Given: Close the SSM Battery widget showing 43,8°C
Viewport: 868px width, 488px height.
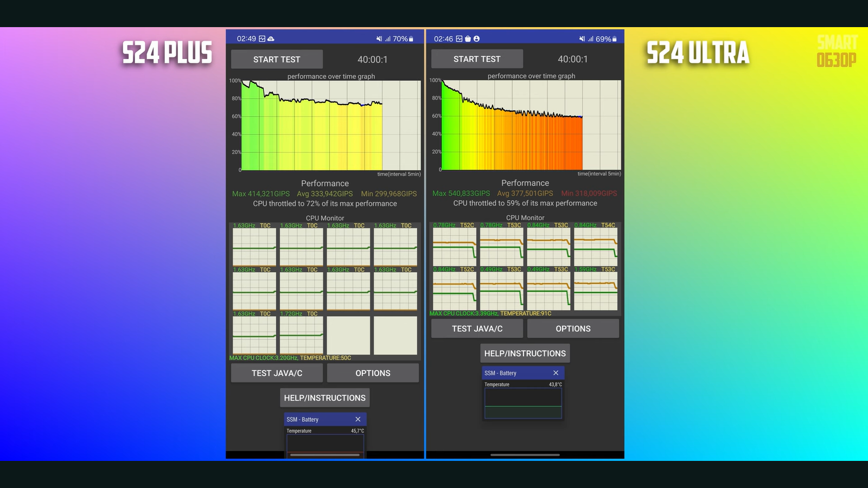Looking at the screenshot, I should [x=556, y=373].
